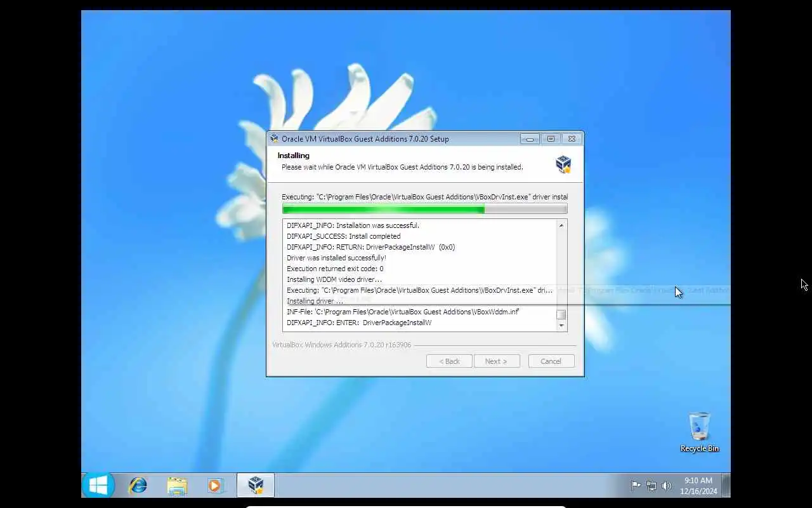Open Windows Media Player from the taskbar
The image size is (812, 508).
click(215, 486)
